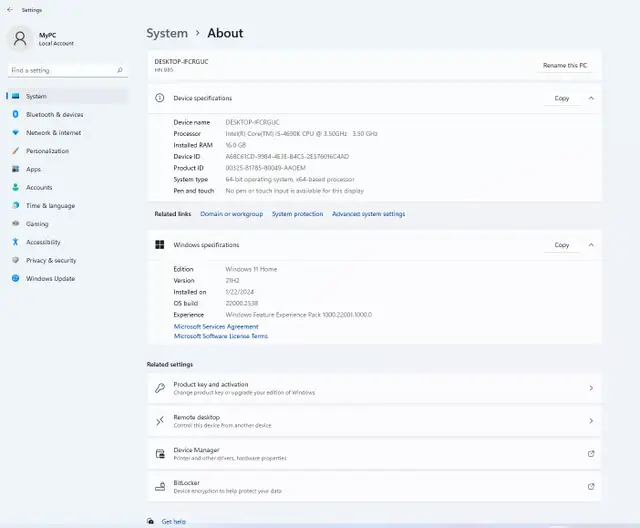Open BitLocker external-link icon

(x=591, y=486)
